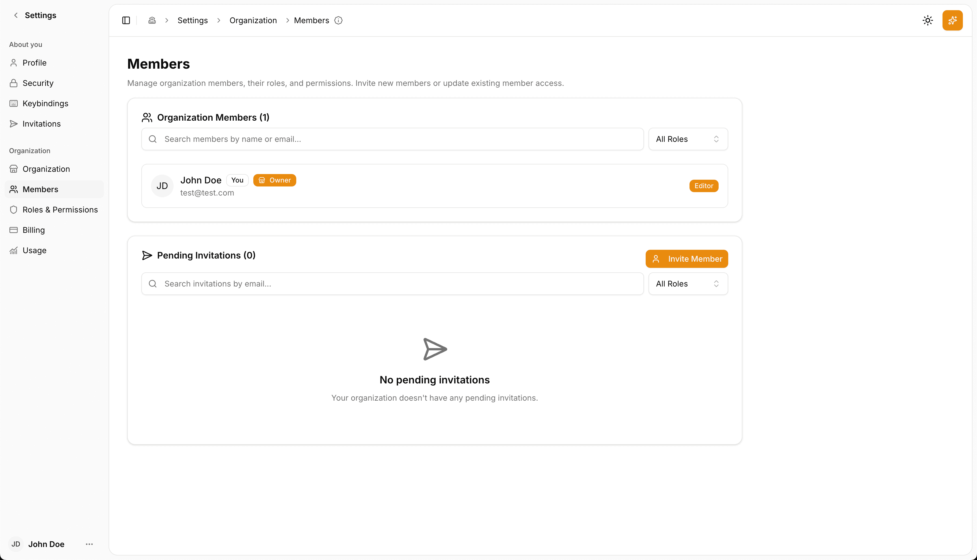Click the search invitations by email field
The image size is (977, 560).
tap(392, 283)
